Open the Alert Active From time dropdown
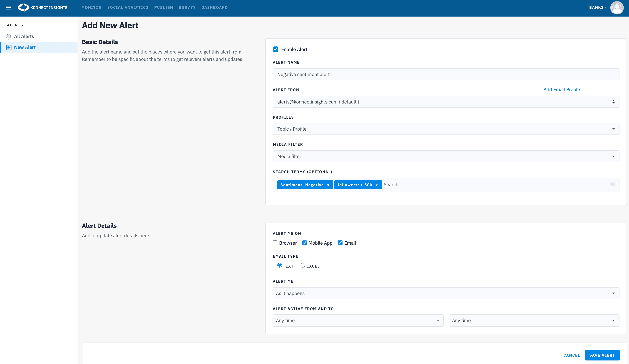 tap(358, 320)
